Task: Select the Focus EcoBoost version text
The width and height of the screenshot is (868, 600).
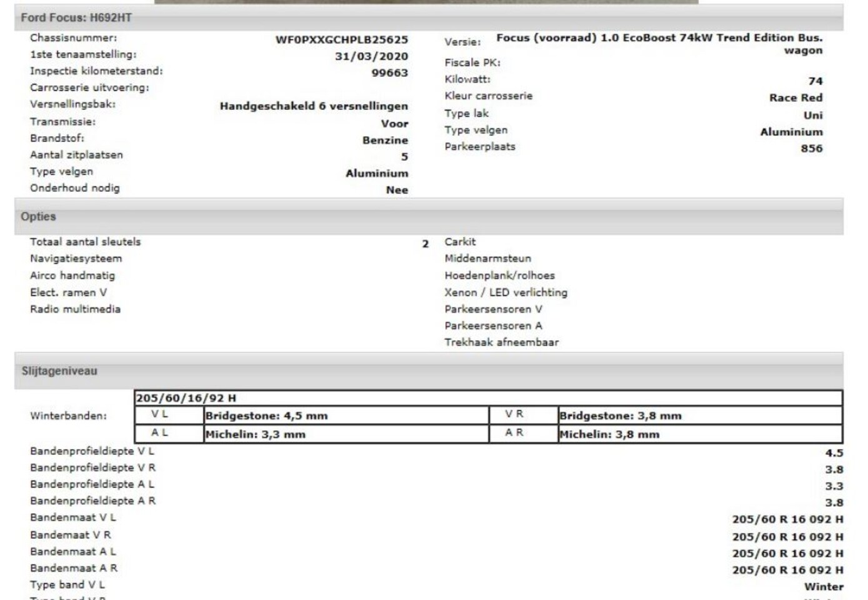Action: [x=659, y=38]
